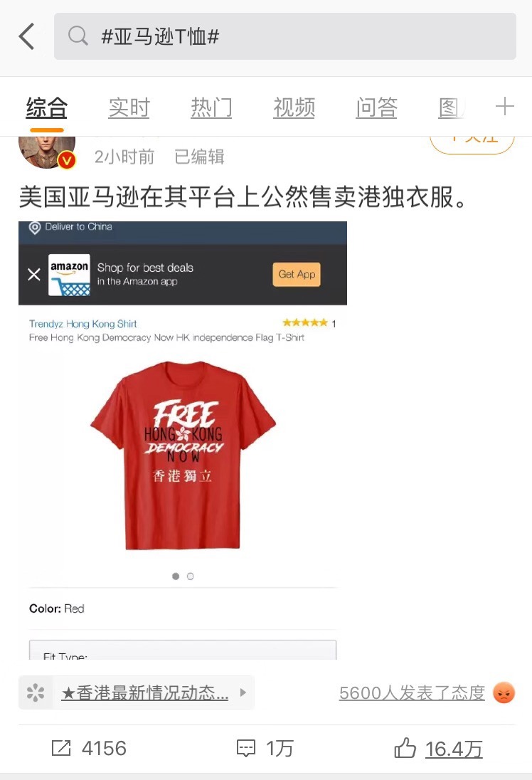Click the search magnifier icon
The height and width of the screenshot is (780, 532).
pos(78,36)
